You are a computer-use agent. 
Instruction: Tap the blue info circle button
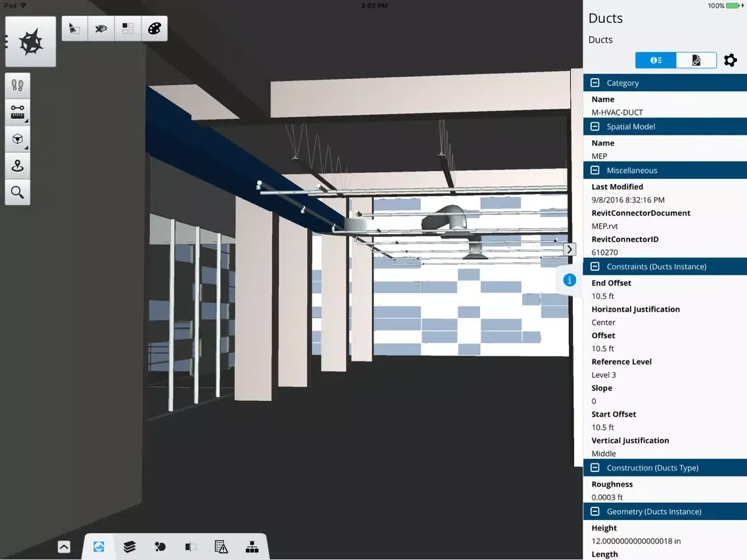point(569,280)
